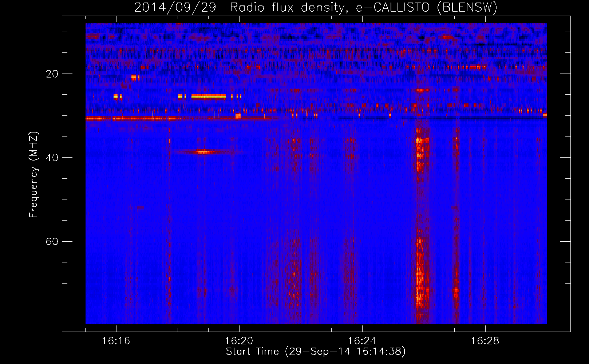
Task: Click the 16:20 time tick label
Action: click(x=239, y=341)
